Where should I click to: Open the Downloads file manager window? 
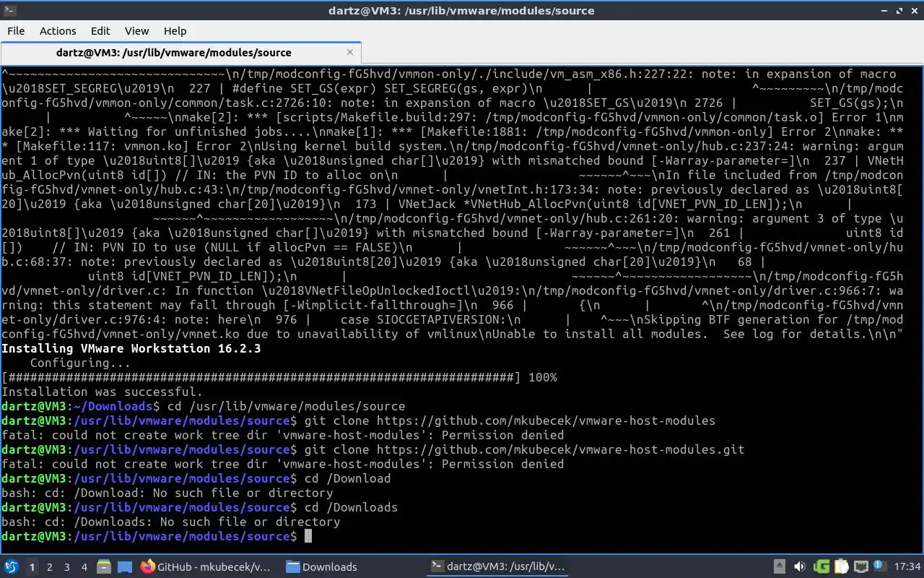(322, 567)
